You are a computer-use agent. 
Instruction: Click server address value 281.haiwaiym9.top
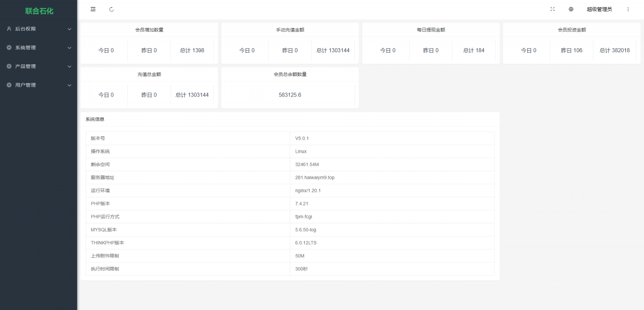(x=314, y=177)
